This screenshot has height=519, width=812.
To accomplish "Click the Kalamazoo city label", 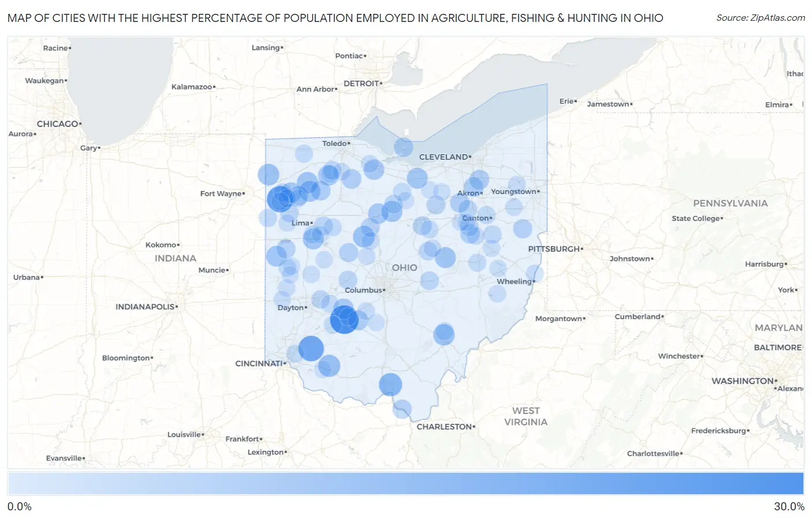I will [x=192, y=87].
